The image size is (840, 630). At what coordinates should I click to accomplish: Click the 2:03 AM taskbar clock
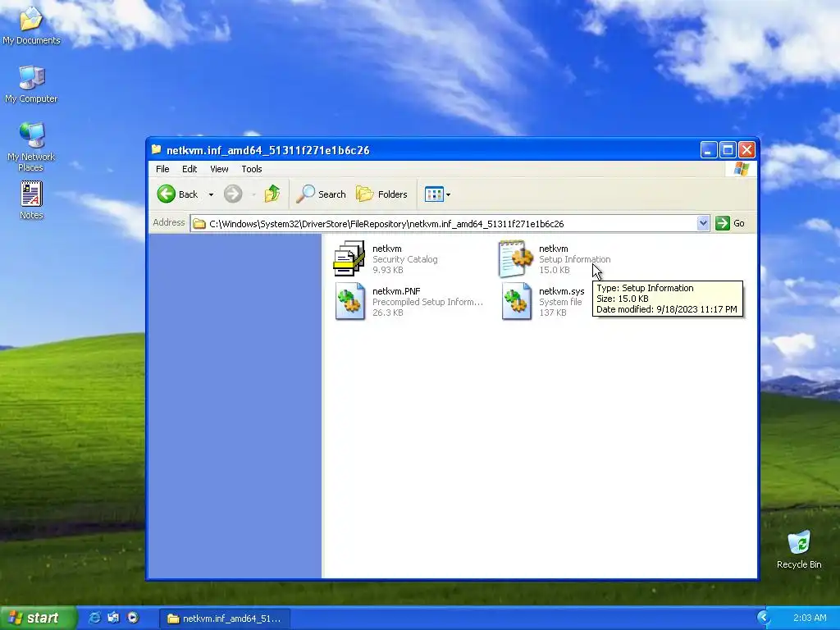pos(810,618)
